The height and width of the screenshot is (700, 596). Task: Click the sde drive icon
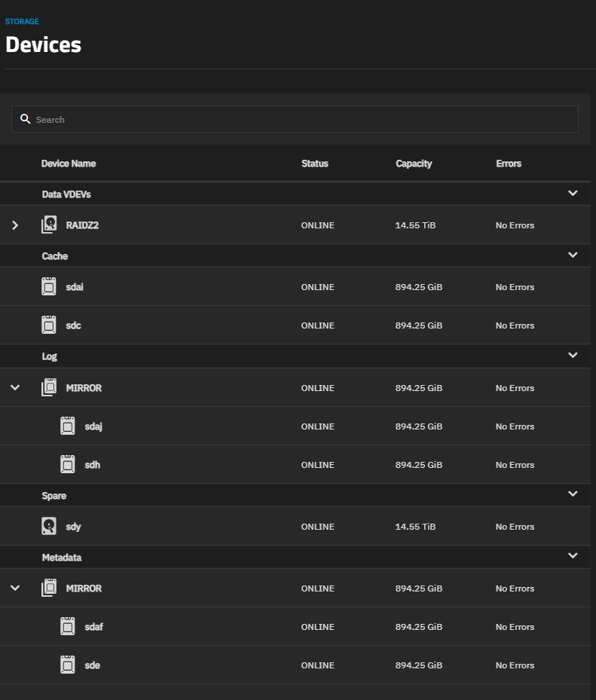[x=68, y=665]
